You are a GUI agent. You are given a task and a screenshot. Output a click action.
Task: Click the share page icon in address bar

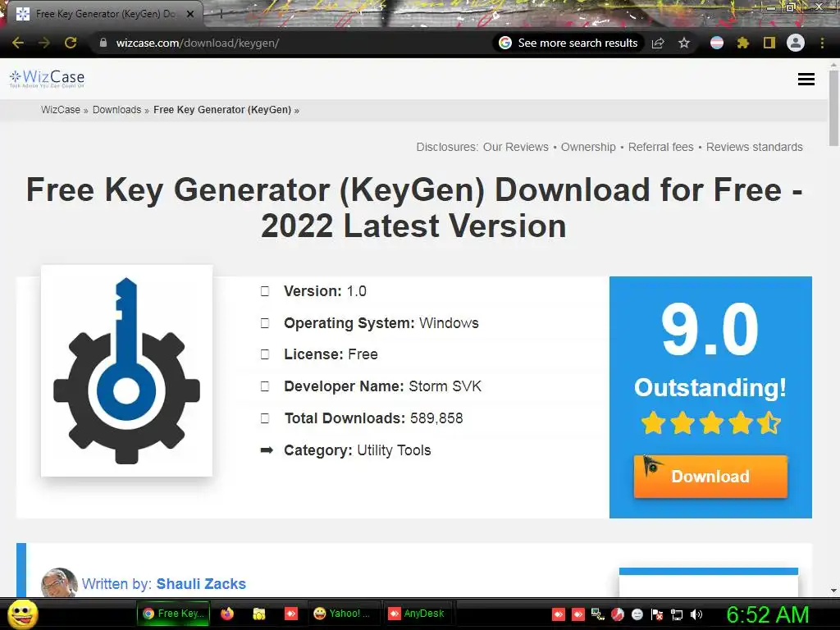[x=658, y=43]
